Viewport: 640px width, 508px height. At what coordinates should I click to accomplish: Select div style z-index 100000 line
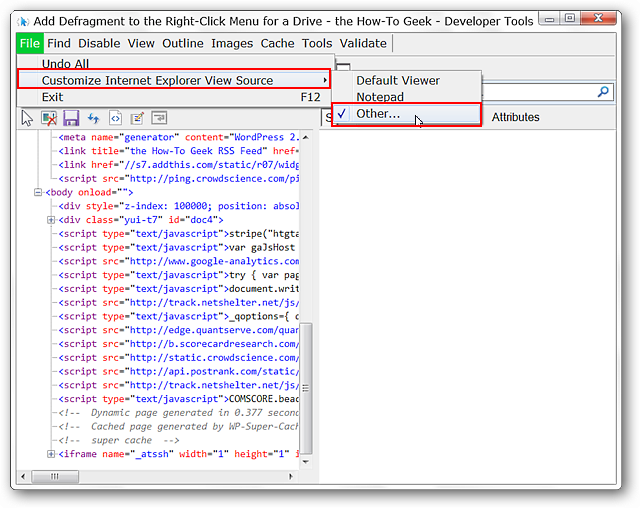coord(178,206)
